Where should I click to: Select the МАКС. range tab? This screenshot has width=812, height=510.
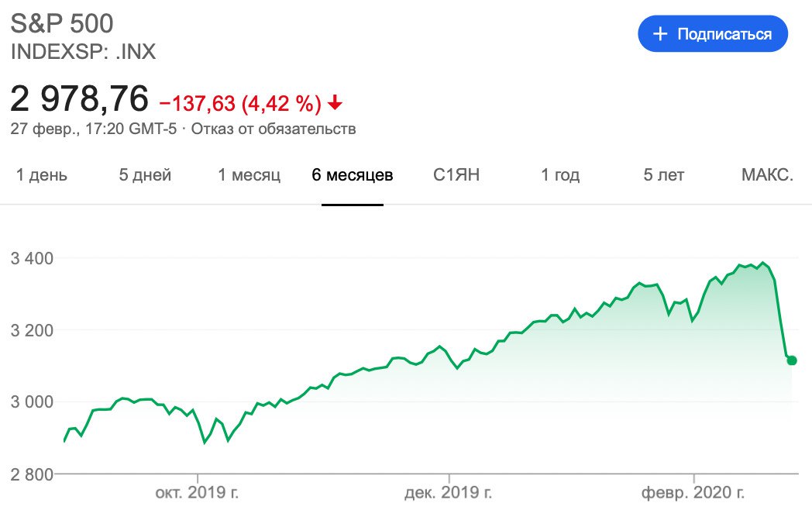tap(767, 175)
